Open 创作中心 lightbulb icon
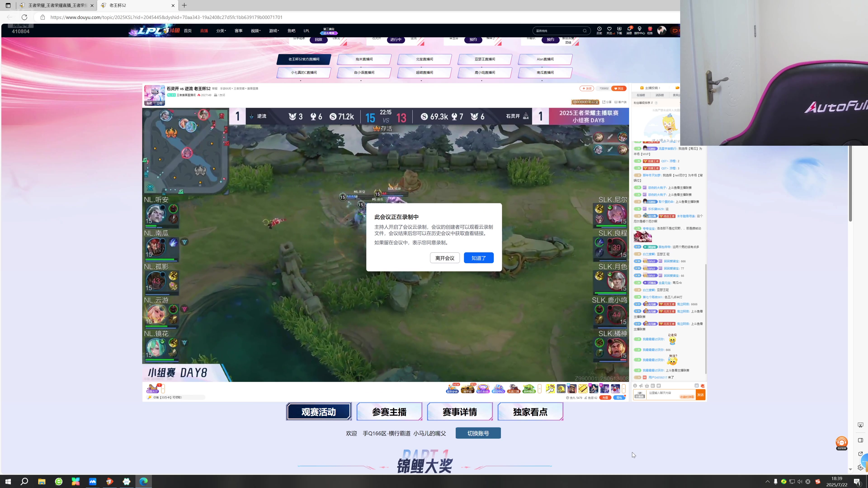 (x=639, y=30)
